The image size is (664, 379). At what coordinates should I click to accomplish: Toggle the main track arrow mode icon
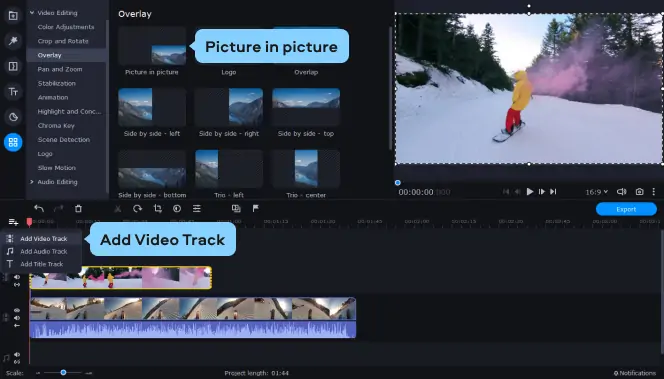17,326
